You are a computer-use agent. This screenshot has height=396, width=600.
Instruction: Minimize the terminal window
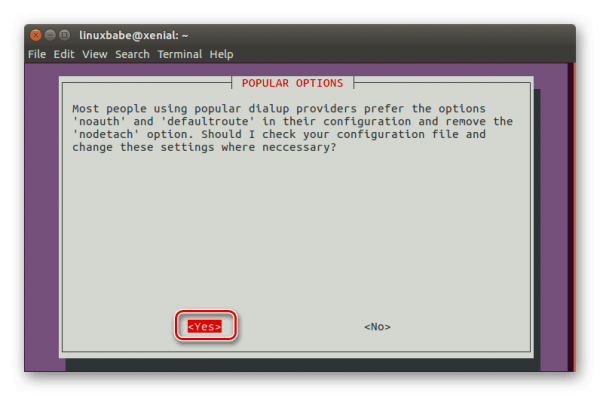[50, 35]
